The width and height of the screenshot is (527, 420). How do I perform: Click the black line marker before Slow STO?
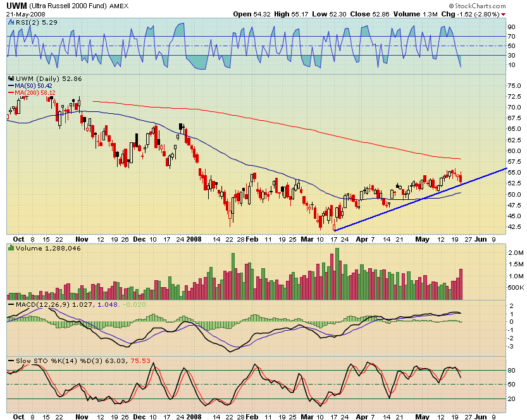coord(11,361)
